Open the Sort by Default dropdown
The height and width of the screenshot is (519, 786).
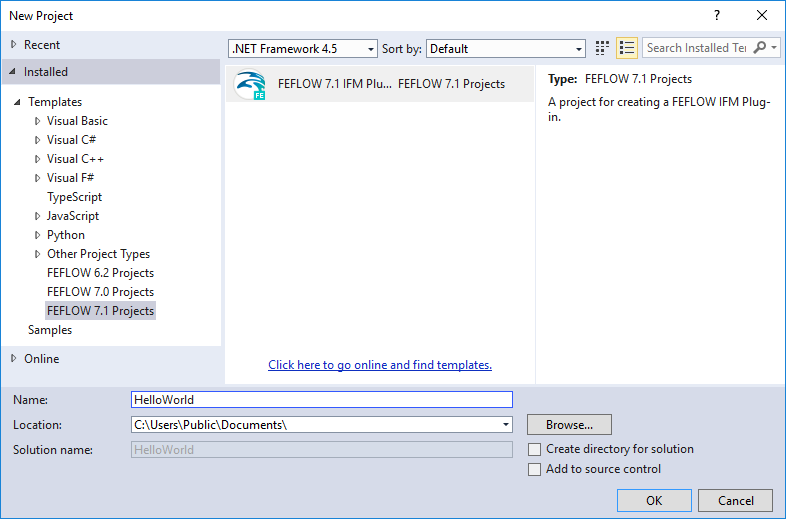coord(506,49)
